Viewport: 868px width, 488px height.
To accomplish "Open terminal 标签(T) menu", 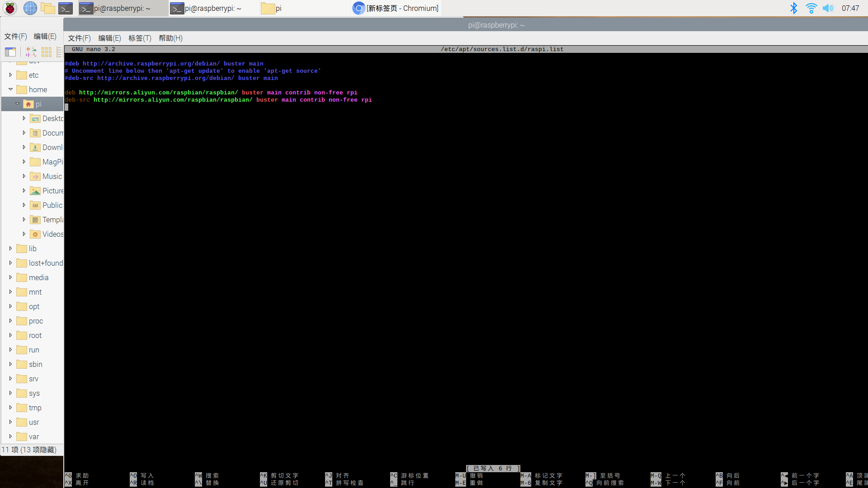I will point(140,38).
